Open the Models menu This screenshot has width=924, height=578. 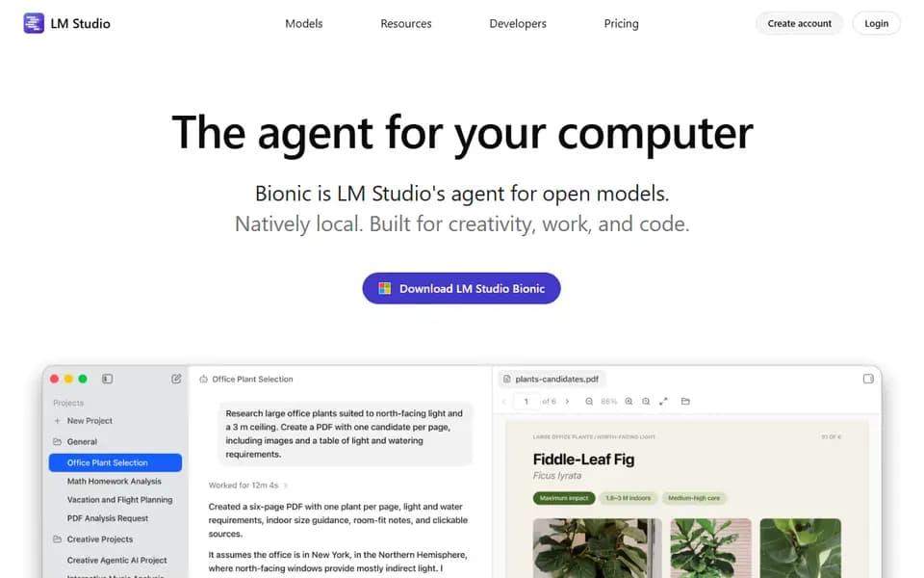pos(304,23)
